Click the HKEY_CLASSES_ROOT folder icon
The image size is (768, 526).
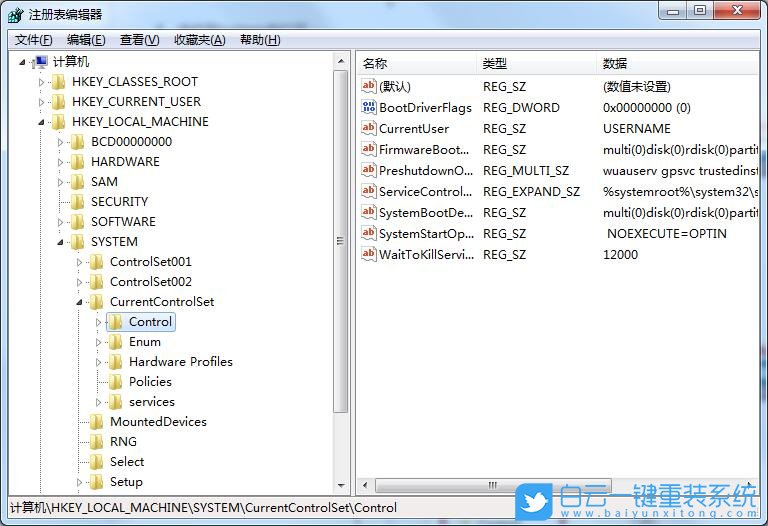point(58,81)
